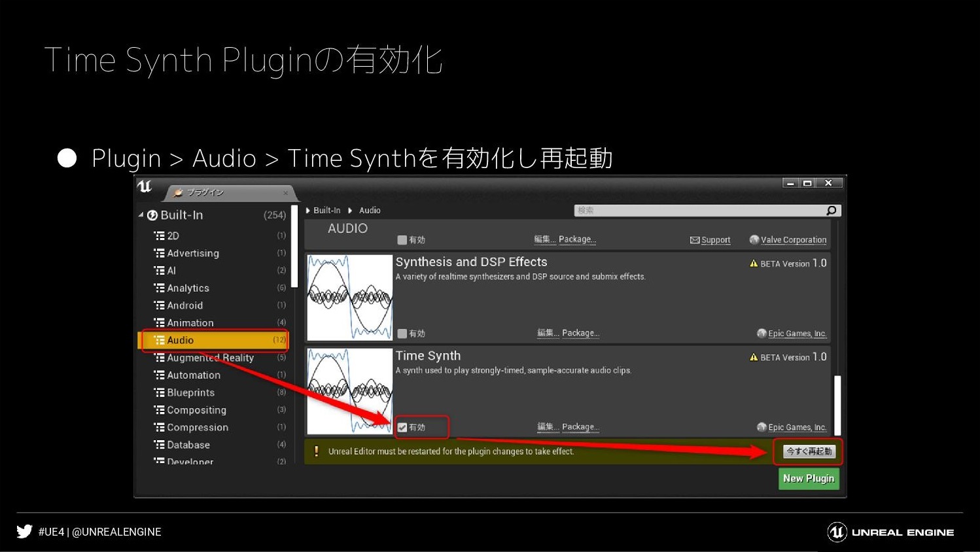Expand the arrow before Audio breadcrumb
Screen dimensions: 980x552
click(351, 211)
